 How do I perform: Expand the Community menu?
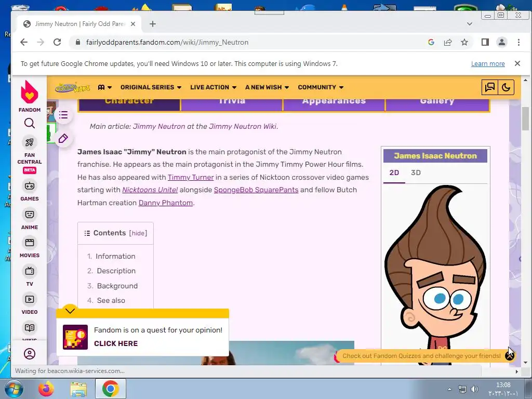(321, 87)
